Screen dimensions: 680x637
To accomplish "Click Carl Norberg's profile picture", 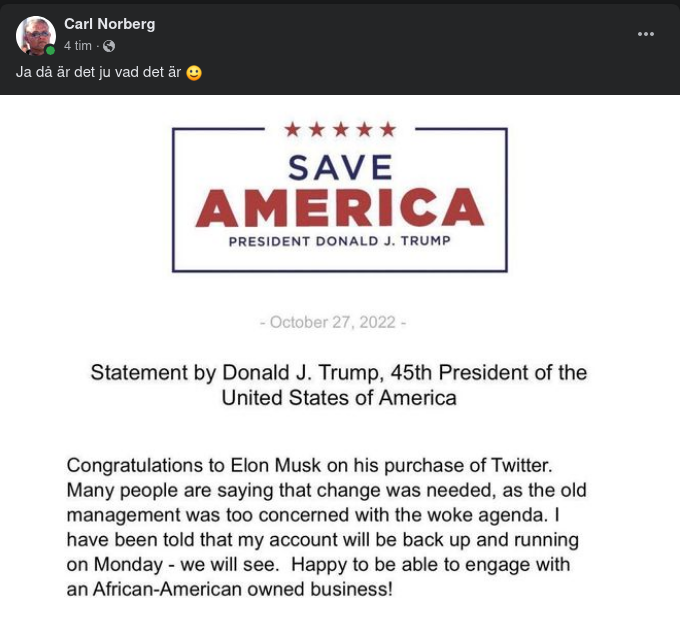I will [35, 35].
